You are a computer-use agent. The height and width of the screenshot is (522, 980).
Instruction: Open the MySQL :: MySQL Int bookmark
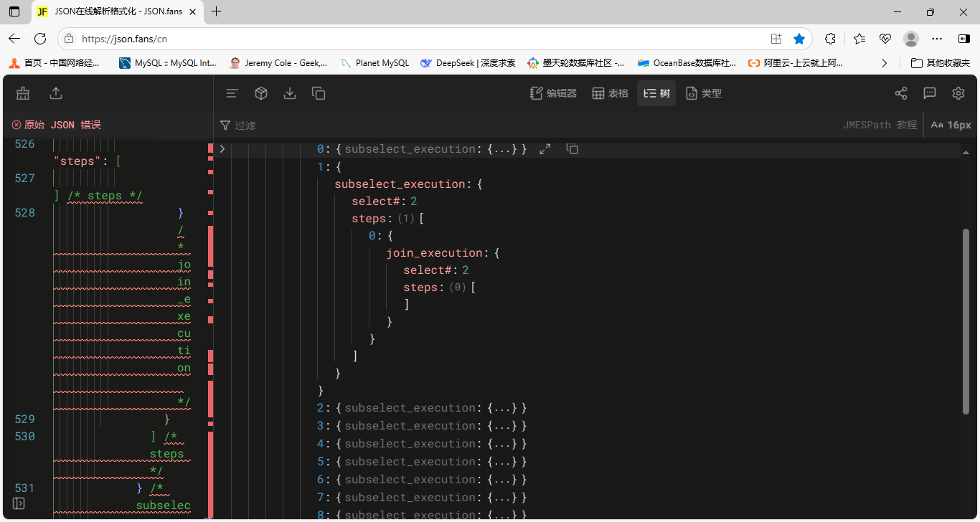(168, 63)
